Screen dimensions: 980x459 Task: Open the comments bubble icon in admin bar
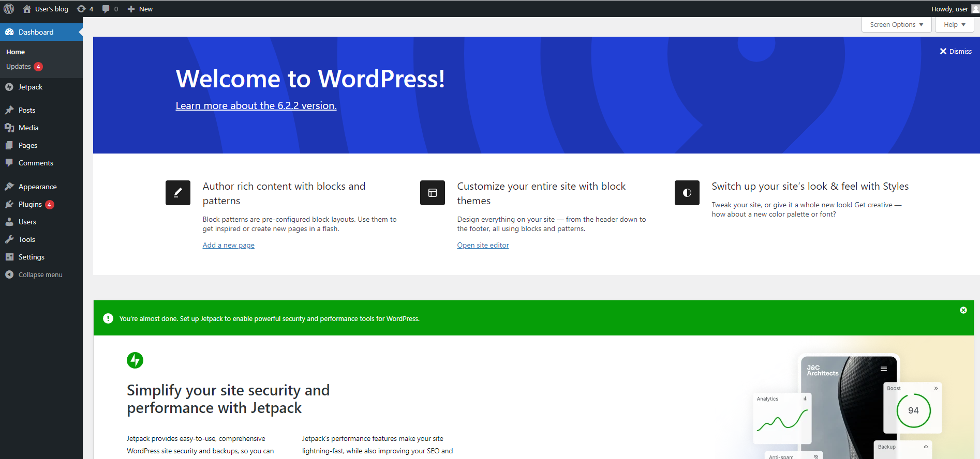pyautogui.click(x=106, y=9)
